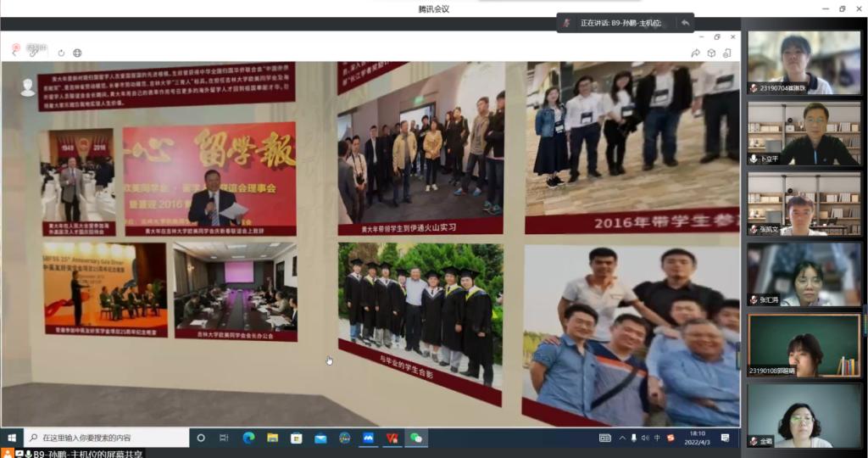This screenshot has height=458, width=868.
Task: Click the Windows taskbar search box
Action: pos(106,438)
